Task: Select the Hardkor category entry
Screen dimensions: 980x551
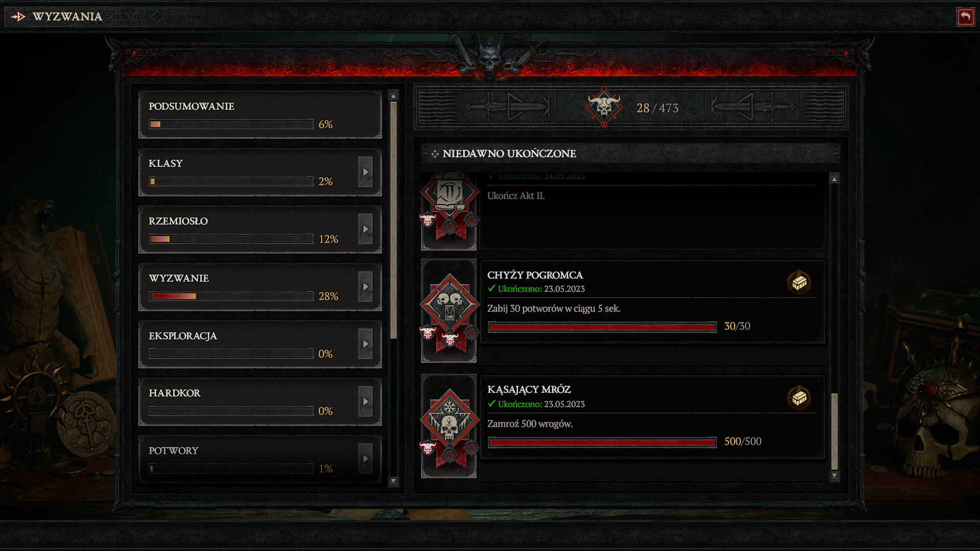Action: [x=260, y=402]
